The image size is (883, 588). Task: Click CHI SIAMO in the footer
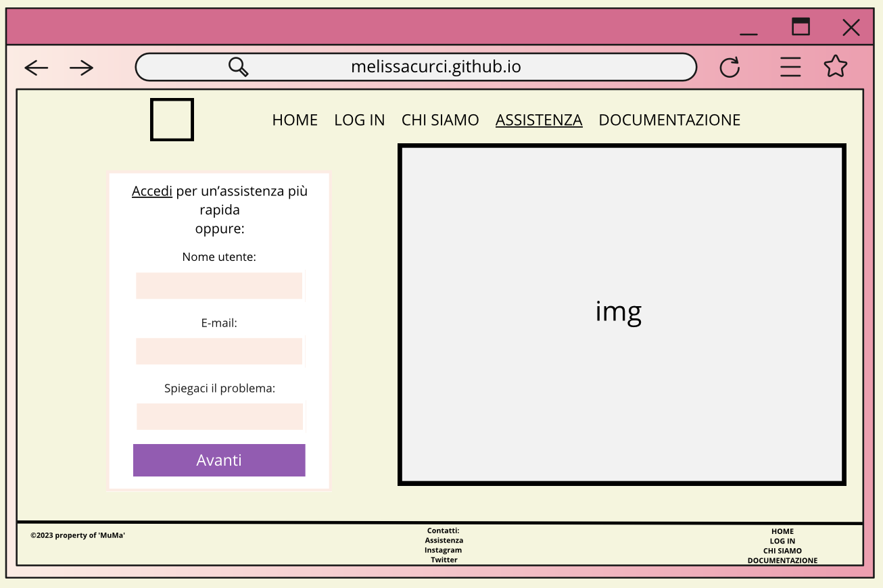tap(782, 551)
